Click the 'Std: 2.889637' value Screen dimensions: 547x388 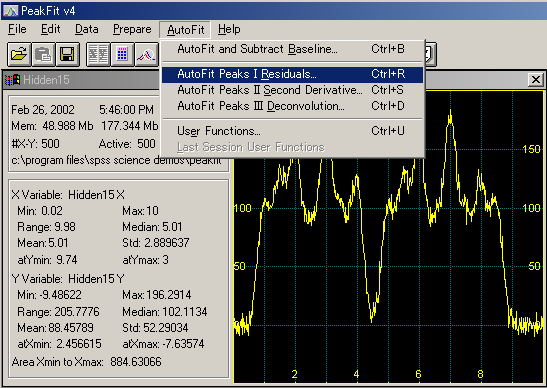pos(156,243)
